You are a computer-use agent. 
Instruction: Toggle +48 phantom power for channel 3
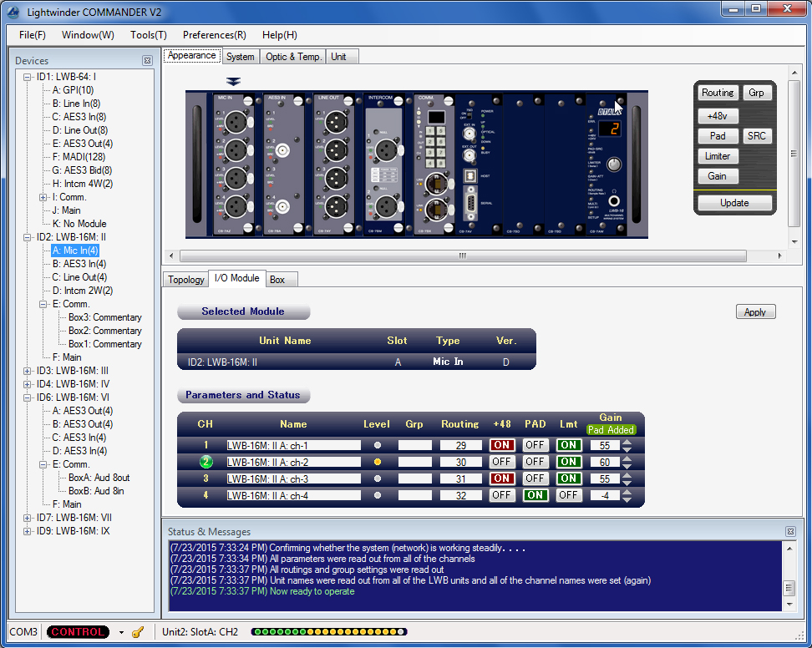502,478
